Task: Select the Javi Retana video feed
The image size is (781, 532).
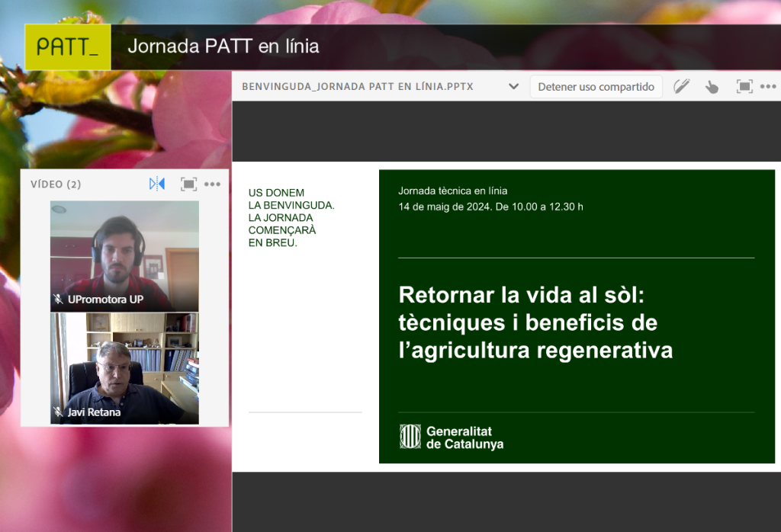Action: (124, 368)
